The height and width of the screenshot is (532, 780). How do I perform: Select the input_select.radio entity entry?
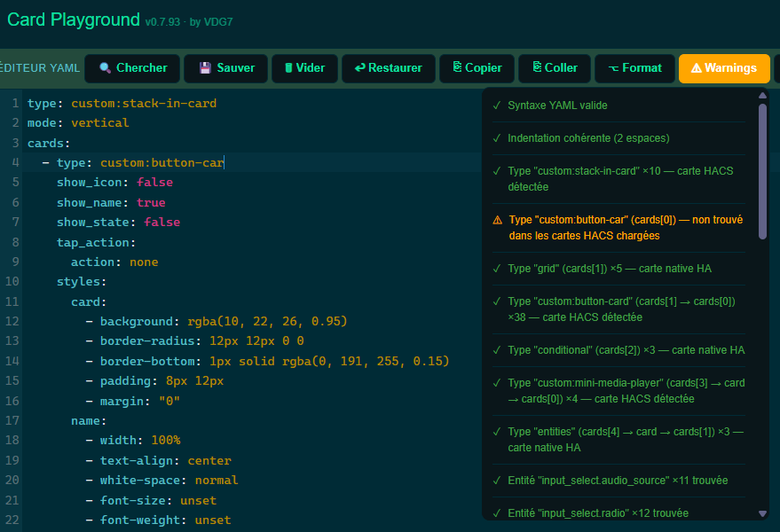[597, 513]
